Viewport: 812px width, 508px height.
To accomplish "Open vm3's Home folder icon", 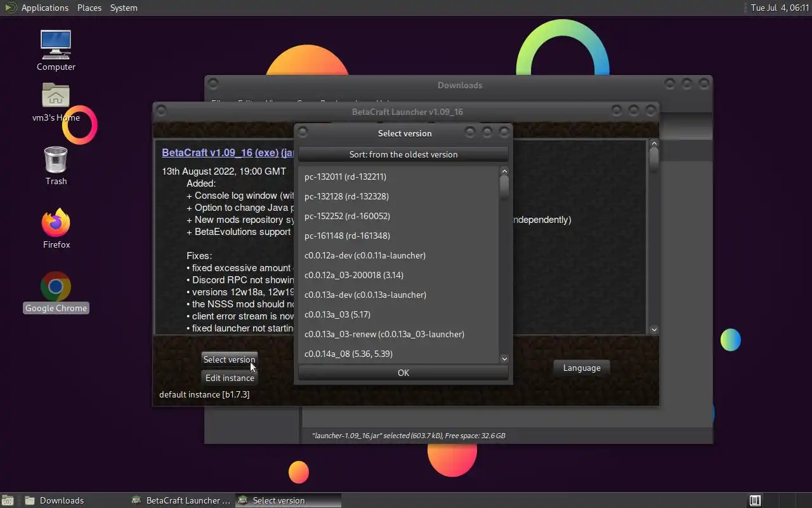I will [x=56, y=102].
